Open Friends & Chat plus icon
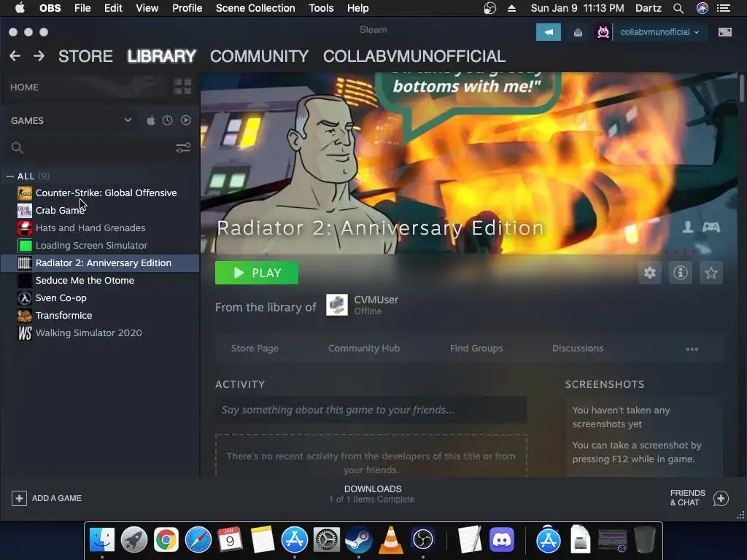The image size is (747, 560). click(721, 498)
